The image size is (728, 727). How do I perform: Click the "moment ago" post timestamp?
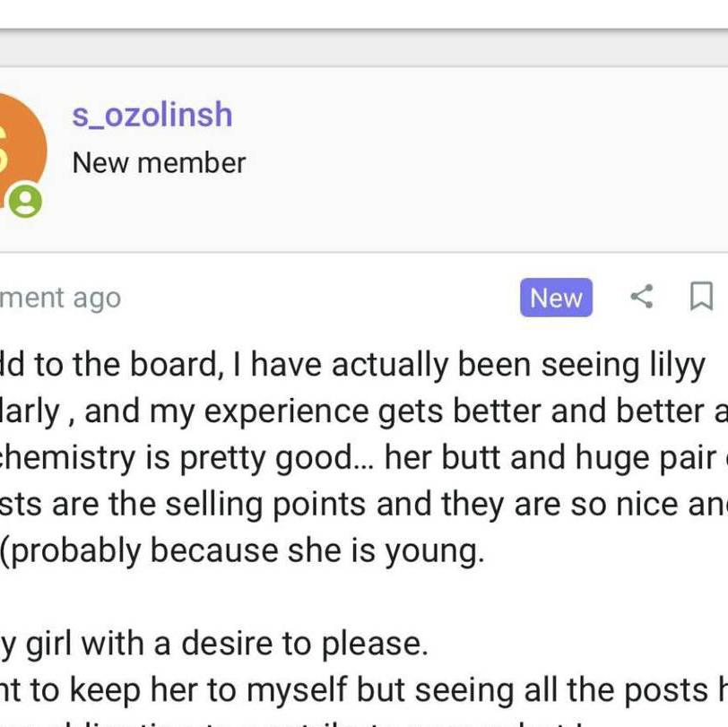coord(60,298)
